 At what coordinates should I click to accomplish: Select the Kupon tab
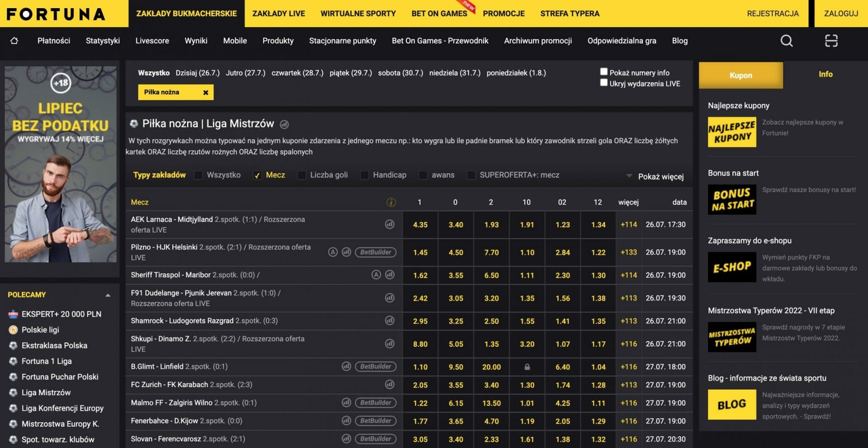coord(741,75)
